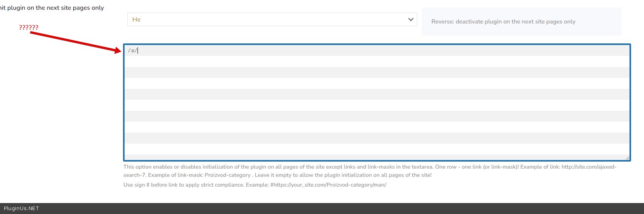
Task: Place cursor on the second textarea row
Action: coord(376,61)
